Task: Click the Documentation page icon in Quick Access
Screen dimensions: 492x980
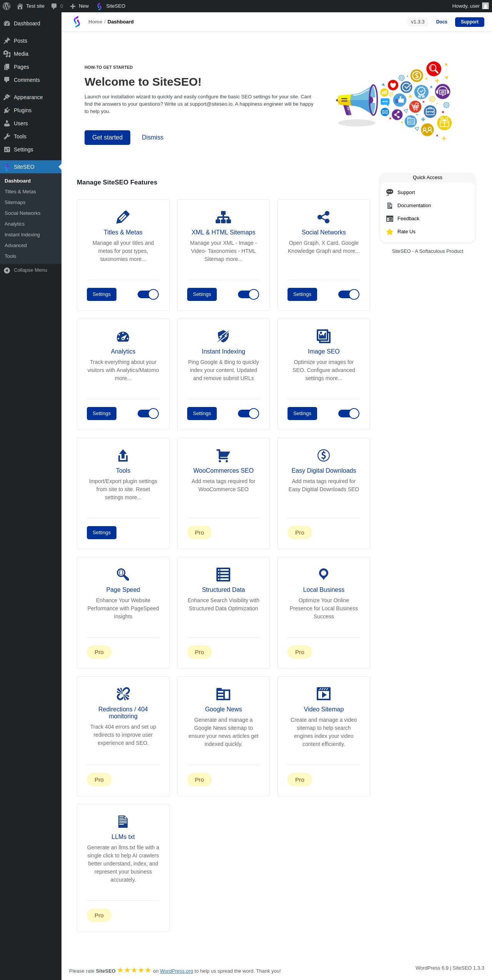Action: tap(390, 206)
